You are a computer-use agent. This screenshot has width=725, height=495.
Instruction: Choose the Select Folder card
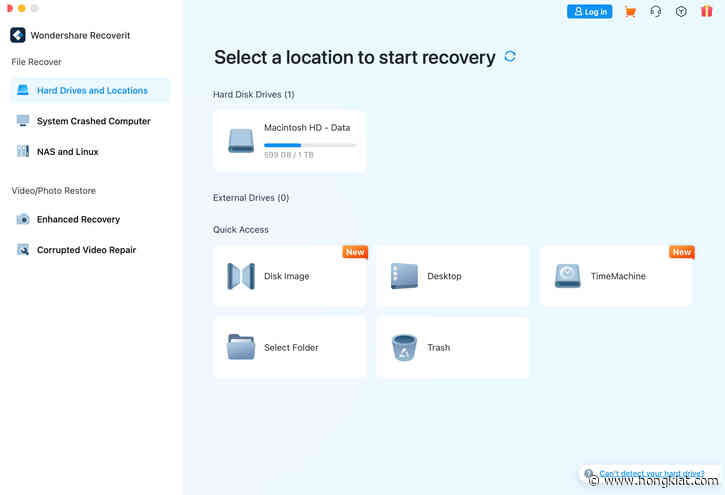[289, 347]
